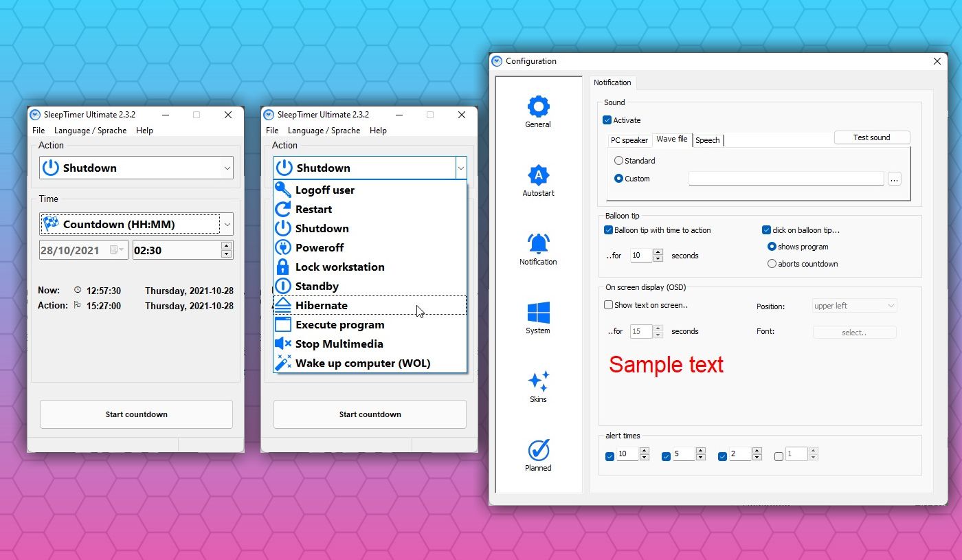Uncheck the alert time checkbox for 10
The width and height of the screenshot is (962, 560).
click(609, 456)
